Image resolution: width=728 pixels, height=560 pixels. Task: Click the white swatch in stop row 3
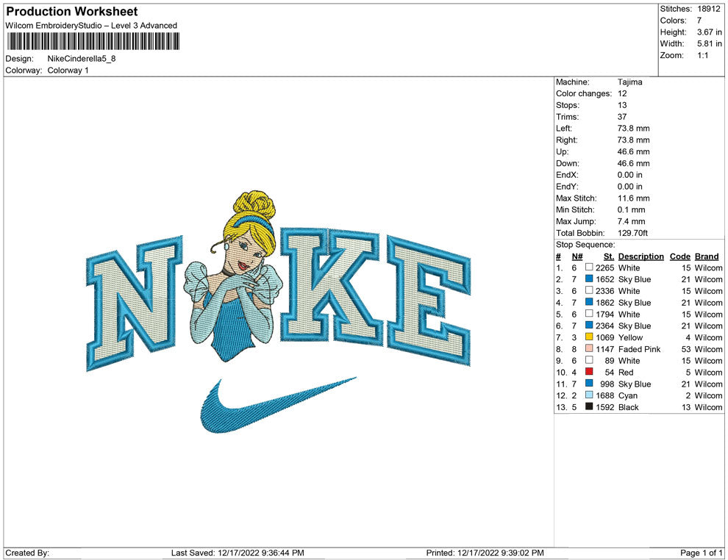[589, 290]
